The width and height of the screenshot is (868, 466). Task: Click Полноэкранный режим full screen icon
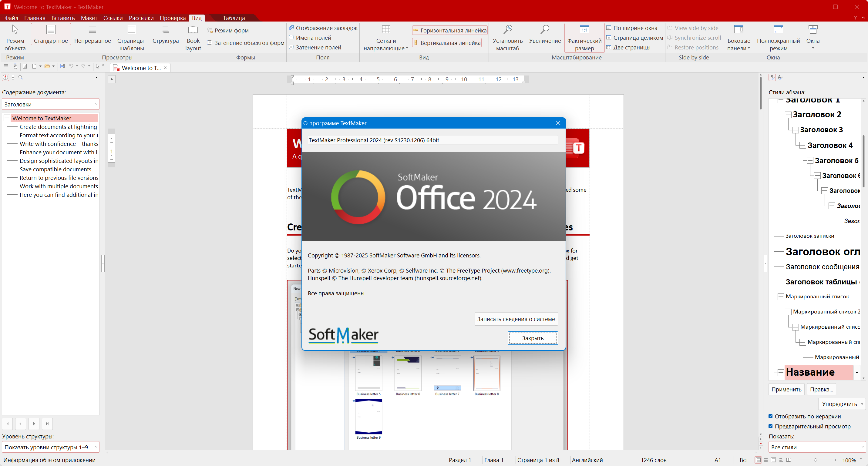click(778, 30)
